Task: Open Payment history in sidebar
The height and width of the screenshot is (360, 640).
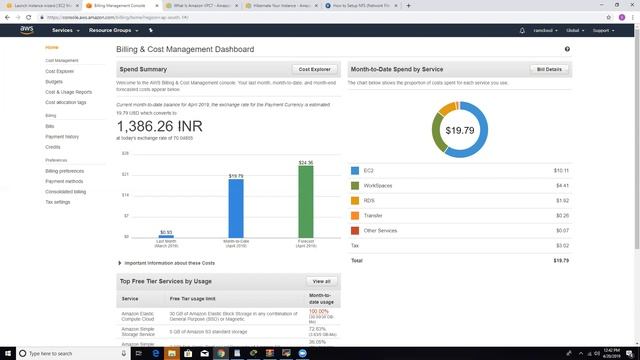Action: (62, 137)
